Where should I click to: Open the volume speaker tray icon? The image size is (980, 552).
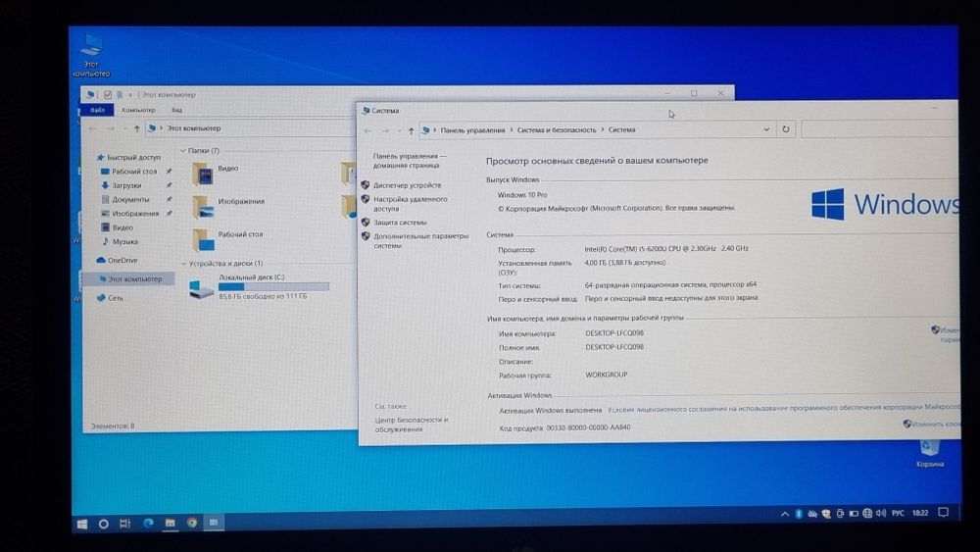coord(881,513)
